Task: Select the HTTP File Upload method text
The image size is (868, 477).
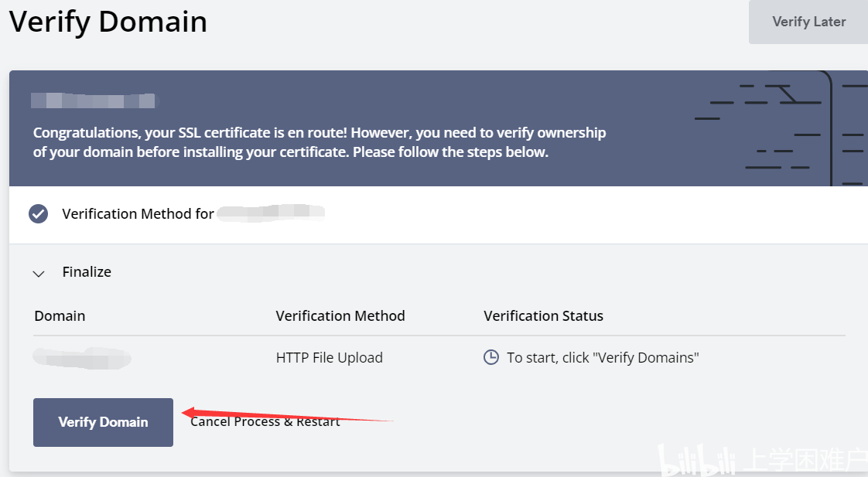Action: coord(330,358)
